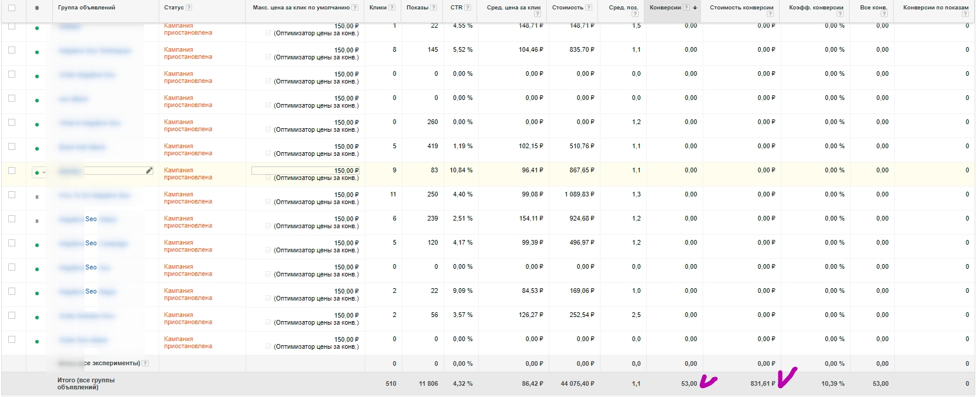Select checkbox of row costing 496,97 ₽

pos(12,243)
